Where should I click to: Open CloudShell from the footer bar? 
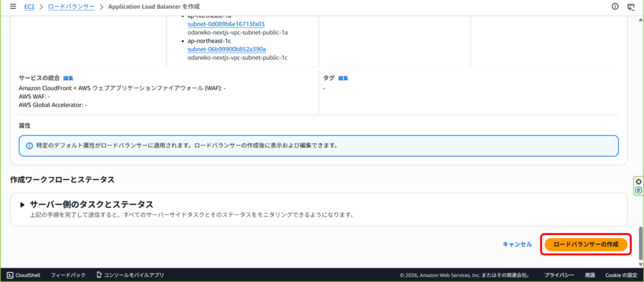coord(24,275)
